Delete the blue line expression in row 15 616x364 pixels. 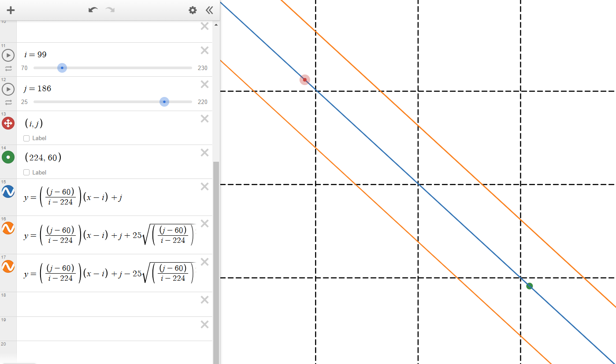coord(204,186)
